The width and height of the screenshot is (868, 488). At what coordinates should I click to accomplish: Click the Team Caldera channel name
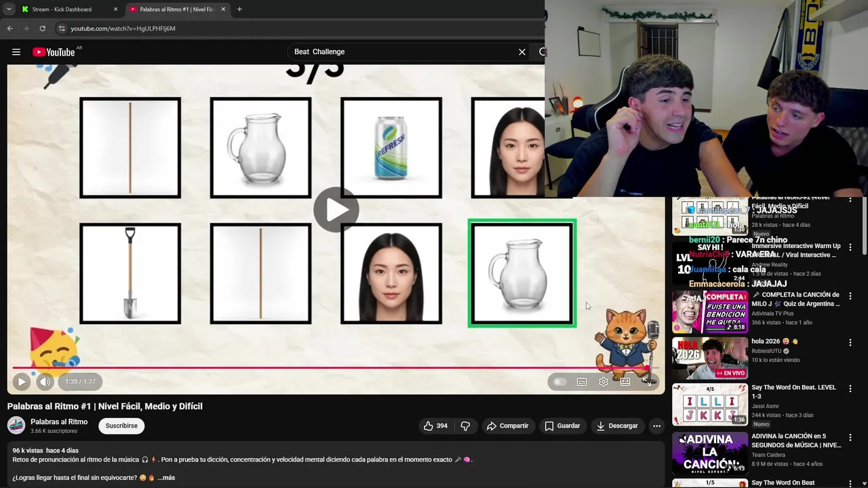pyautogui.click(x=769, y=455)
